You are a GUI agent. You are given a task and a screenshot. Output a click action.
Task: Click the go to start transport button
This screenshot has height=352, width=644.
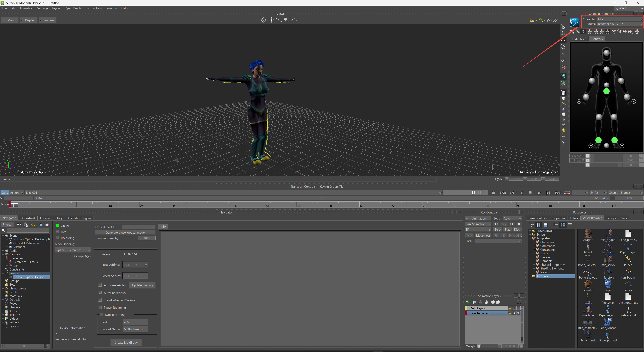click(x=503, y=193)
